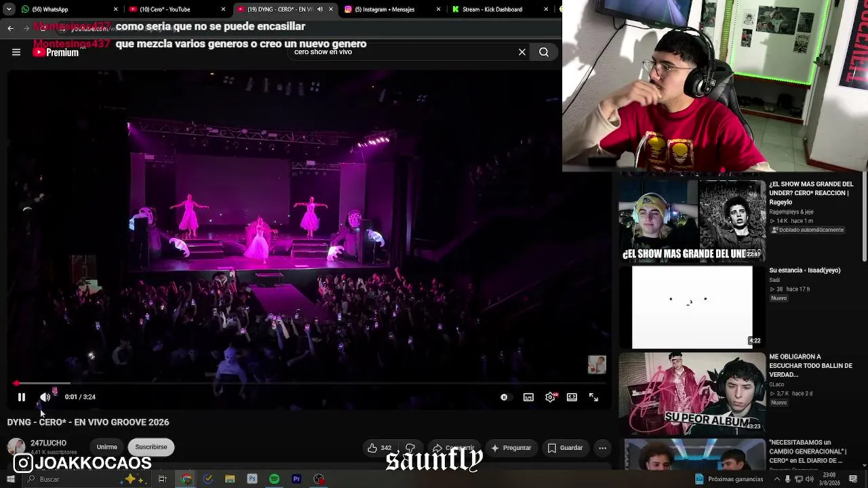This screenshot has width=868, height=488.
Task: Save the video with the Guardar button
Action: 566,448
